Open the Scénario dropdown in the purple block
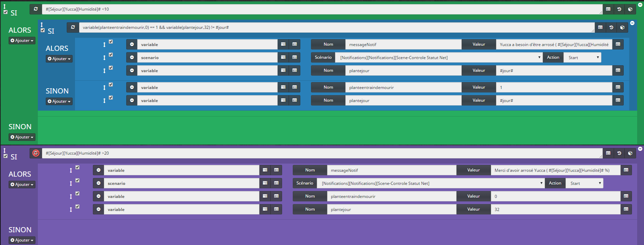644x245 pixels. (430, 183)
